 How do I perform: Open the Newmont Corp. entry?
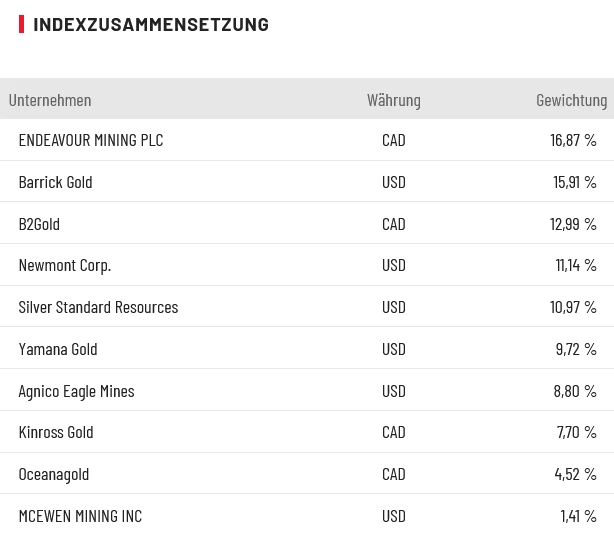65,265
